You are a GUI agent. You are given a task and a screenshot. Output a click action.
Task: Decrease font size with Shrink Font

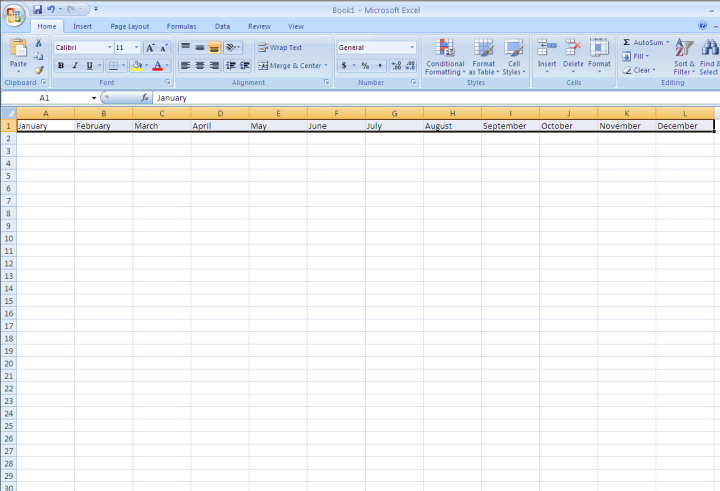(x=164, y=48)
